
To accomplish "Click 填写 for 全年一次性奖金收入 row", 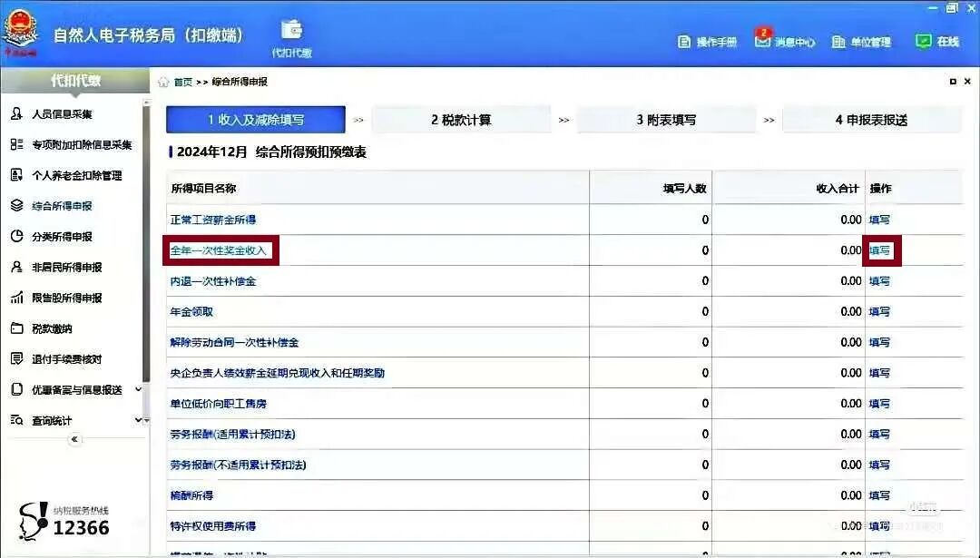I will (x=879, y=250).
